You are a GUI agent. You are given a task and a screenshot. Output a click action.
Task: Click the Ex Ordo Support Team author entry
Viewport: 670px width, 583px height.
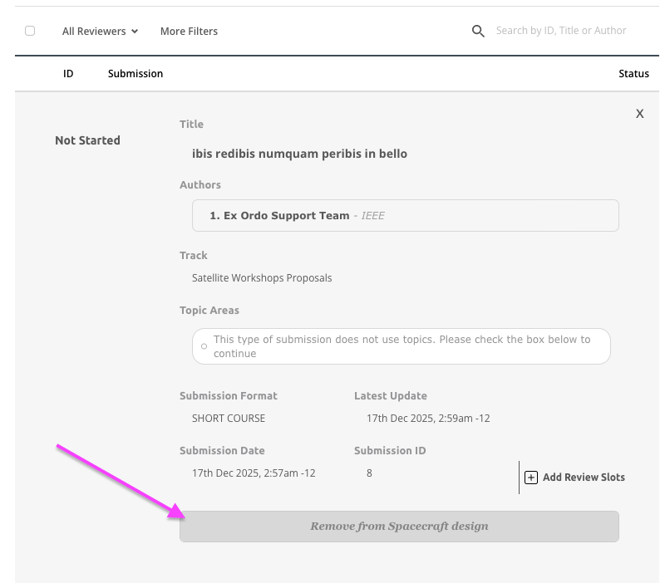pyautogui.click(x=279, y=216)
